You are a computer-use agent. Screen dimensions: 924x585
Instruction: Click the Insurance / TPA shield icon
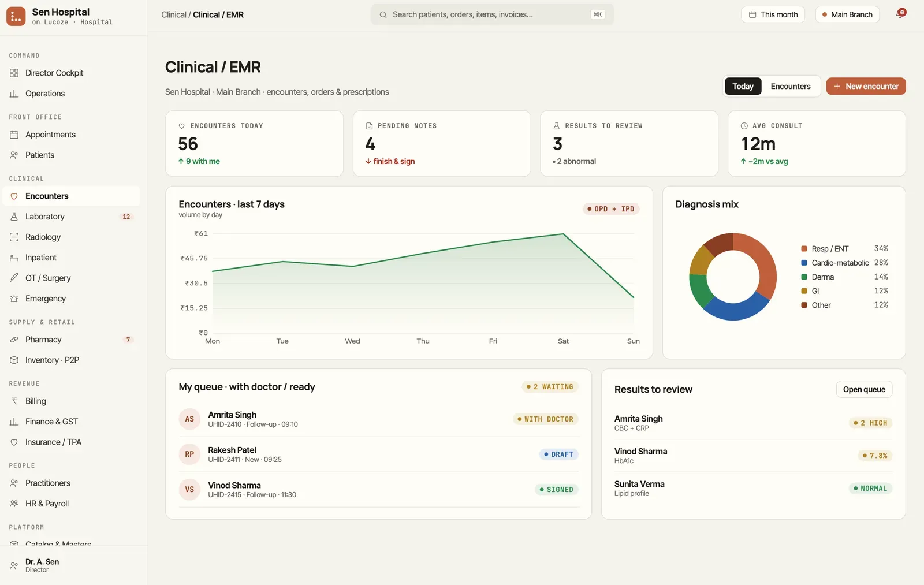(14, 442)
